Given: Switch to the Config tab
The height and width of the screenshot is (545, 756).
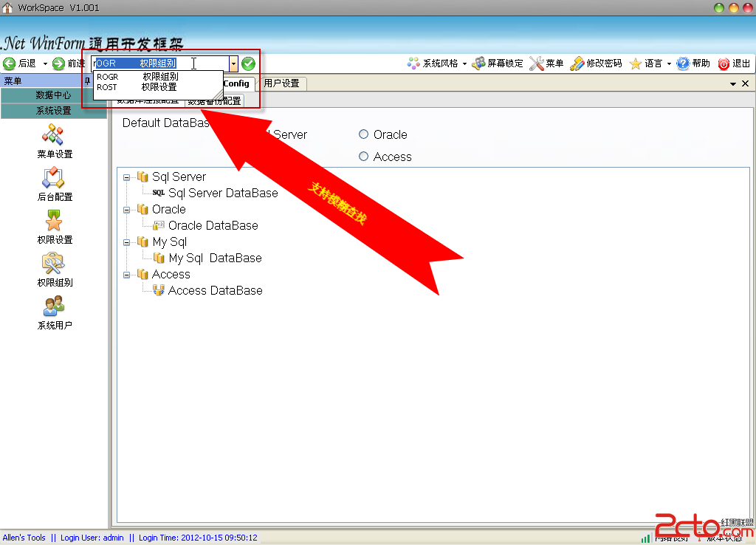Looking at the screenshot, I should (x=236, y=83).
